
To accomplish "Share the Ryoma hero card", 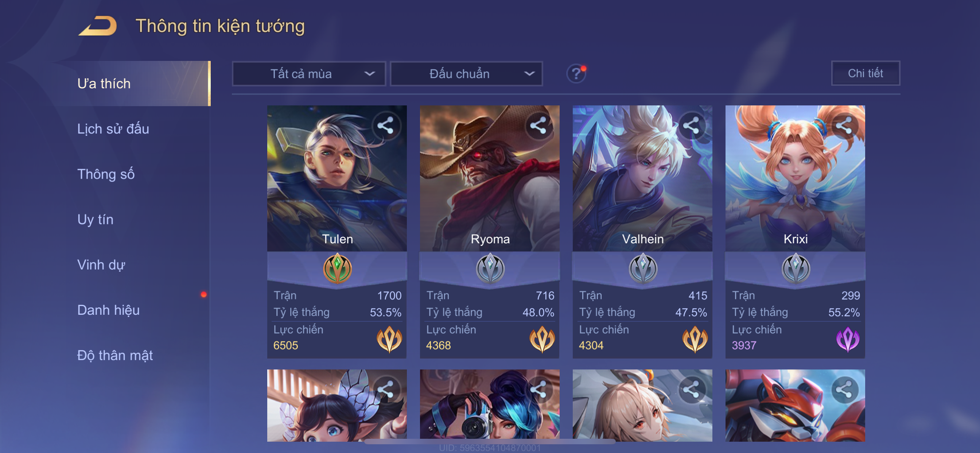I will coord(538,125).
